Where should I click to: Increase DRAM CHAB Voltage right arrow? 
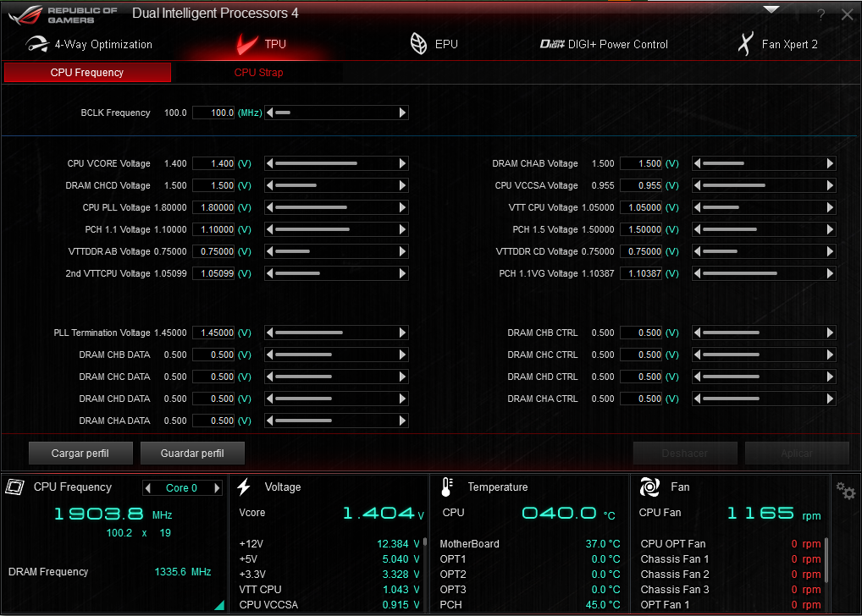coord(830,164)
